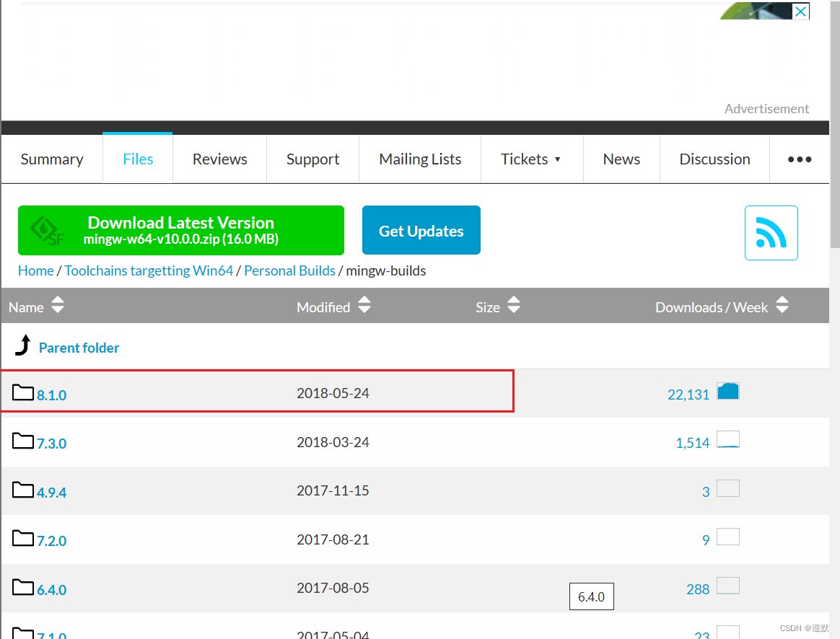Viewport: 840px width, 639px height.
Task: Open download stats chart for 7.2.0
Action: 728,537
